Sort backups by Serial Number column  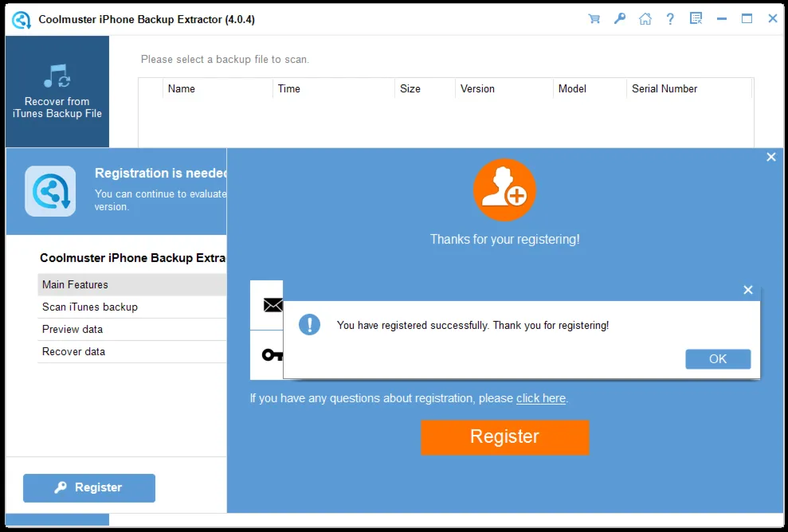point(689,89)
